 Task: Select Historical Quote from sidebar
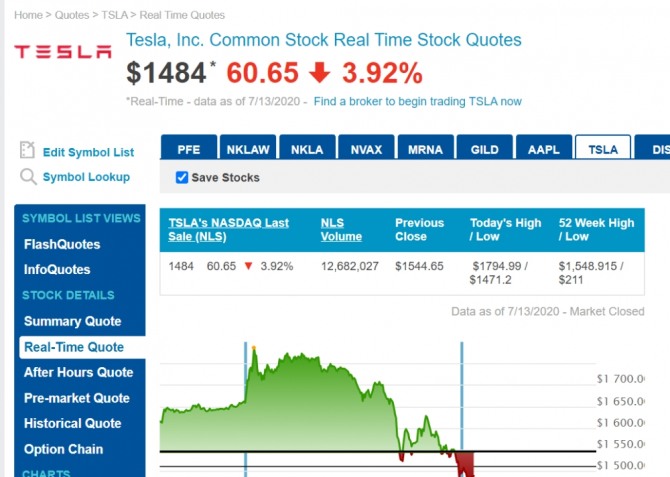pos(72,423)
